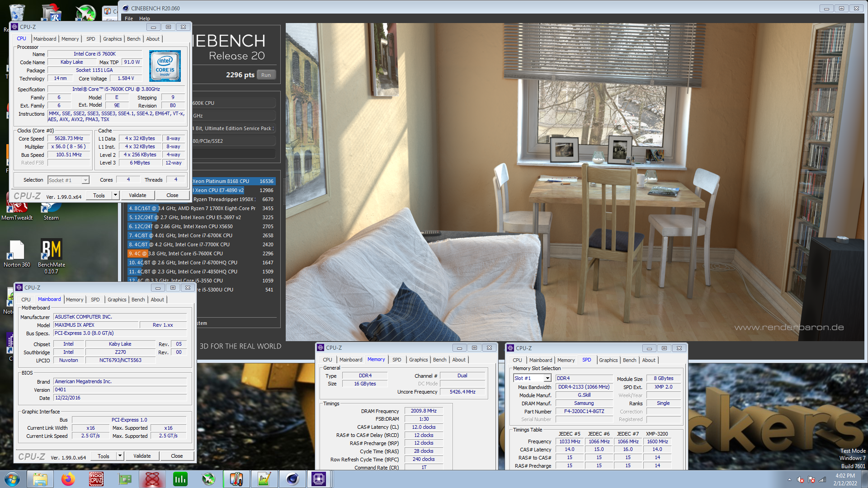Open the notepad with pencil taskbar icon
The width and height of the screenshot is (868, 488).
click(x=264, y=479)
